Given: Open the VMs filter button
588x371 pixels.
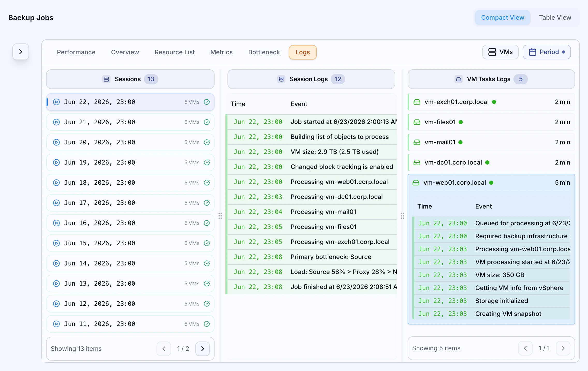Looking at the screenshot, I should [500, 52].
